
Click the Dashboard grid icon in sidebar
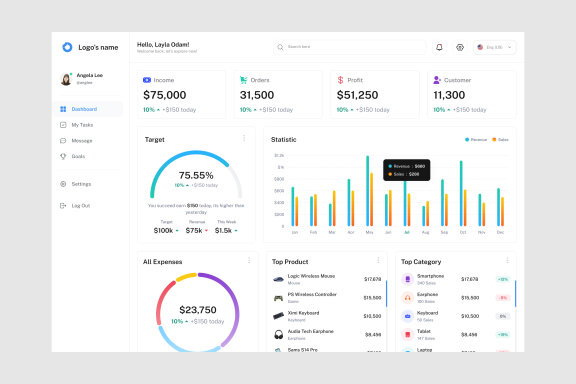pyautogui.click(x=63, y=109)
